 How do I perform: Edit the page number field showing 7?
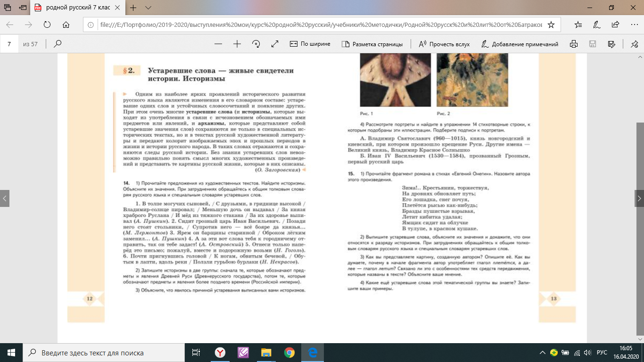[x=9, y=44]
